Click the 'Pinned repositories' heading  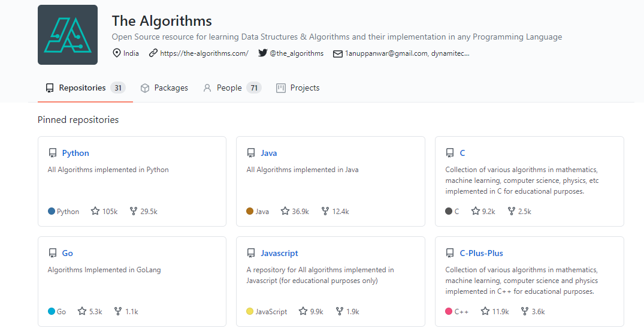click(78, 119)
